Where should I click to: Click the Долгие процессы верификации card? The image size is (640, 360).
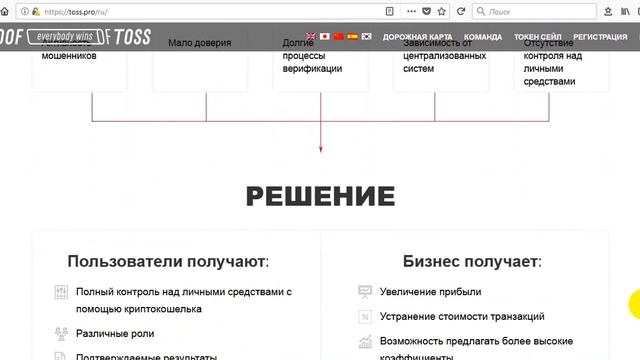pyautogui.click(x=320, y=65)
